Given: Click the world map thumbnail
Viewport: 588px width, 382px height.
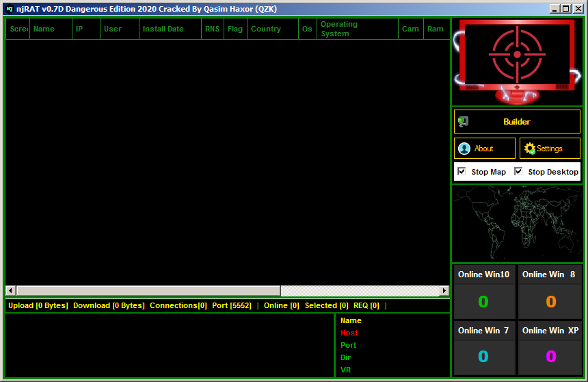Looking at the screenshot, I should [x=517, y=222].
